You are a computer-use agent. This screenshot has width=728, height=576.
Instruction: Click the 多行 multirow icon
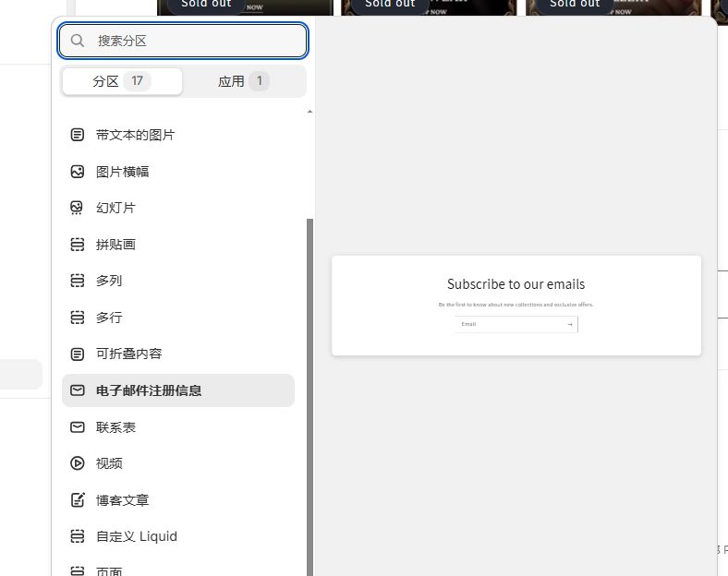(x=77, y=318)
